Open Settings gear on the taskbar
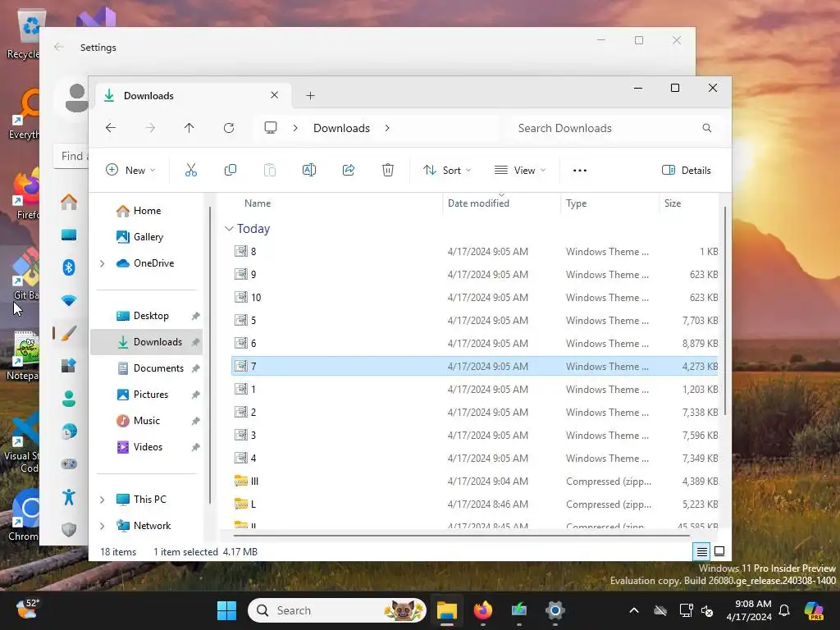 click(555, 610)
